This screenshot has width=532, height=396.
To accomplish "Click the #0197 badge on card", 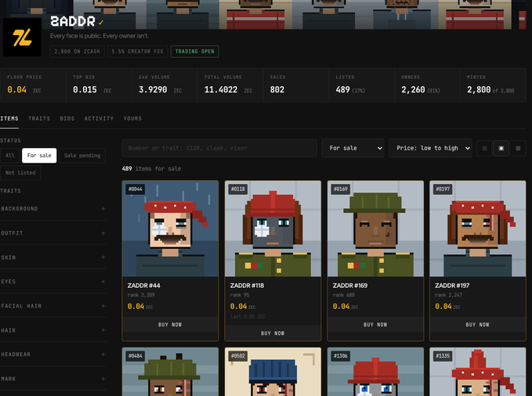I will pos(443,189).
